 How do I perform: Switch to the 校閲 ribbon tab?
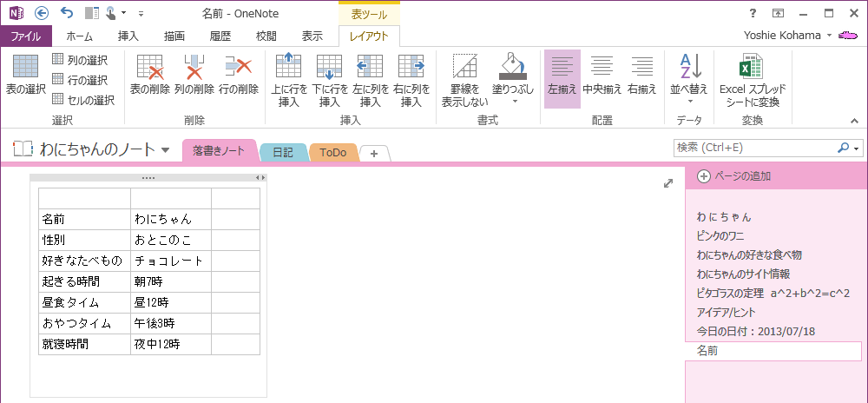click(x=266, y=36)
